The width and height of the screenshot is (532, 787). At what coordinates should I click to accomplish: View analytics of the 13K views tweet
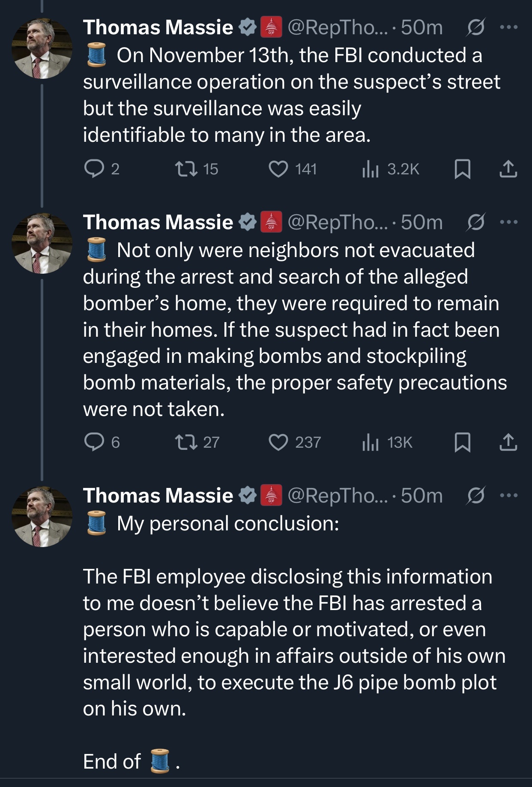coord(371,442)
